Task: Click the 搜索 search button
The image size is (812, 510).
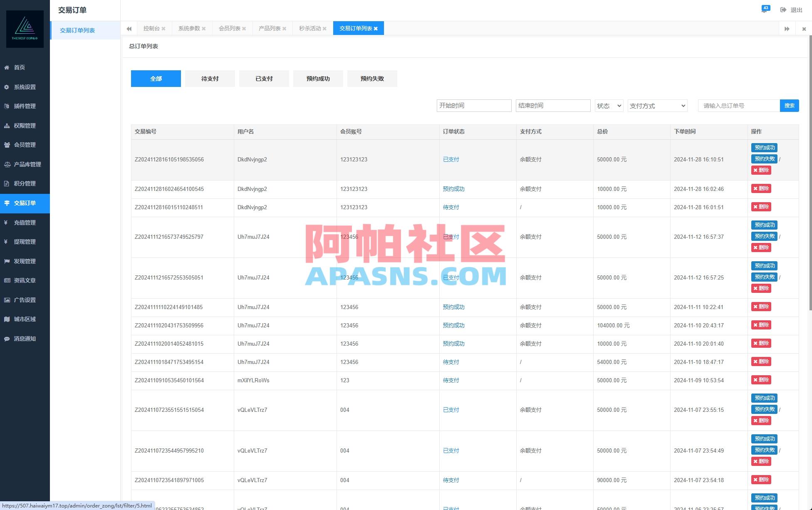Action: point(789,105)
